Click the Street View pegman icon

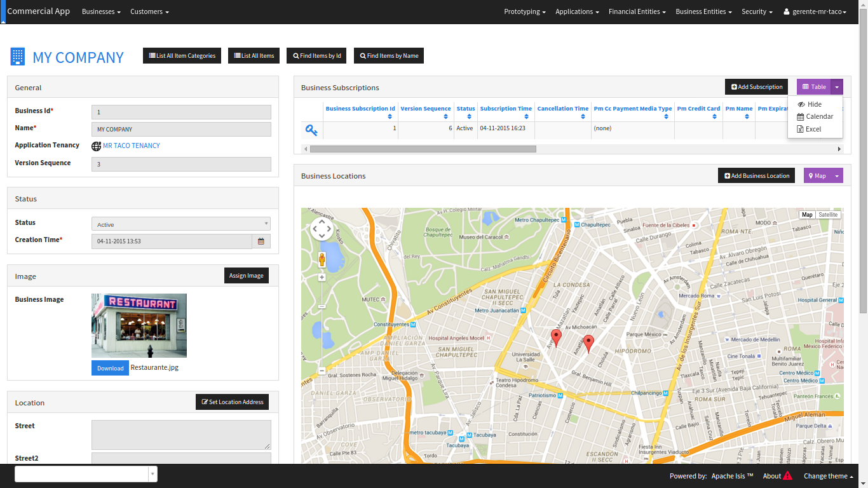pos(322,259)
